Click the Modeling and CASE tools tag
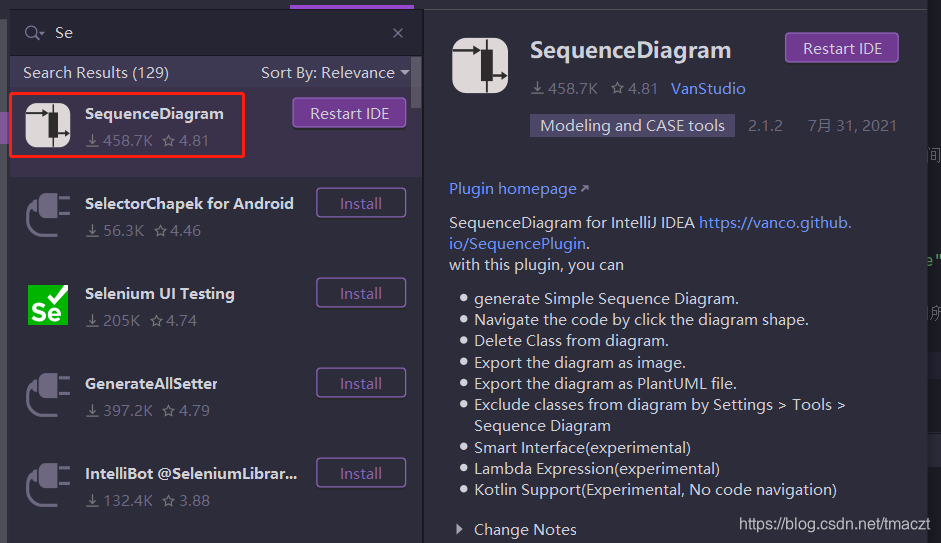 pos(633,125)
